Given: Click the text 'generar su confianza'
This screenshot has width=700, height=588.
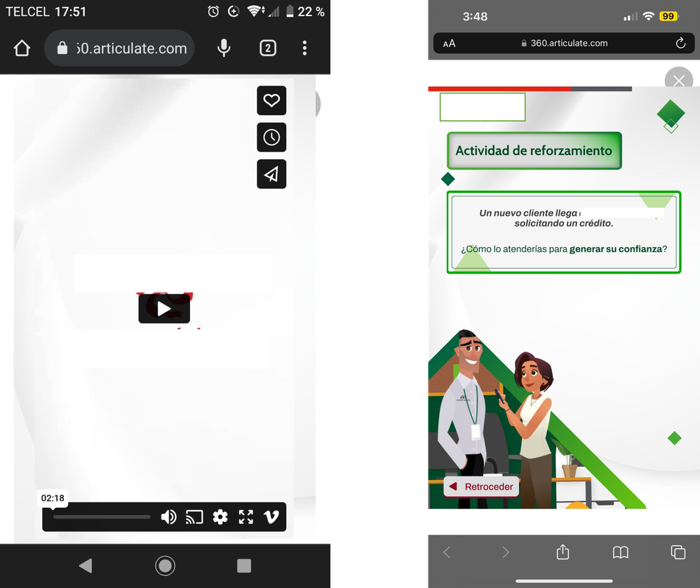Looking at the screenshot, I should (616, 249).
